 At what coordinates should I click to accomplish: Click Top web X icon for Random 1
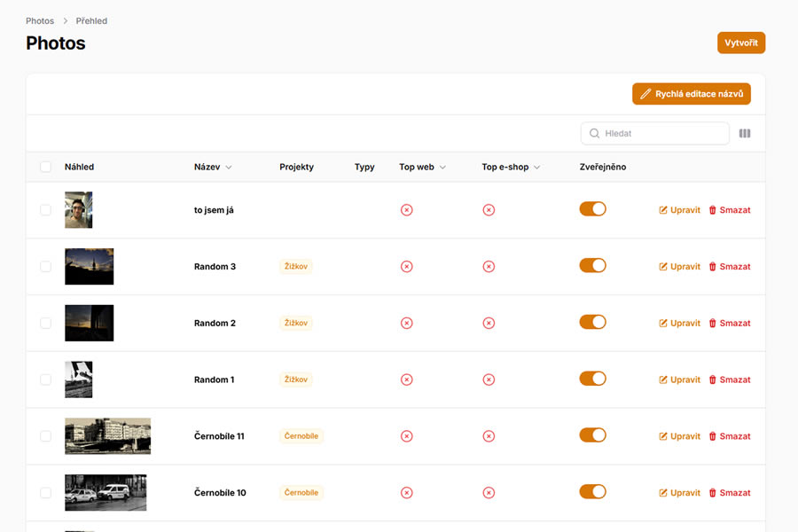pos(406,379)
